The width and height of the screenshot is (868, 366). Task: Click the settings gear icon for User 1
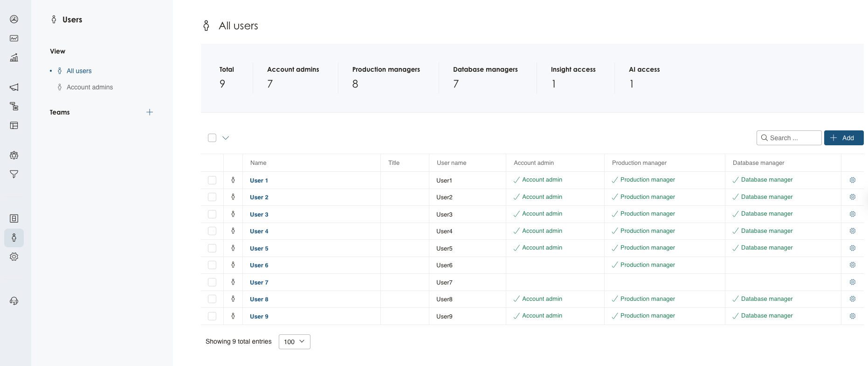click(x=852, y=180)
